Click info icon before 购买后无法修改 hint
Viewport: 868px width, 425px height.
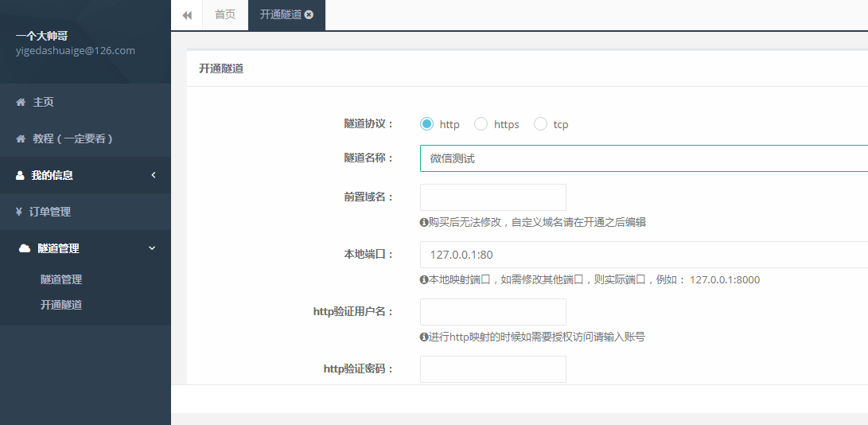pos(424,223)
